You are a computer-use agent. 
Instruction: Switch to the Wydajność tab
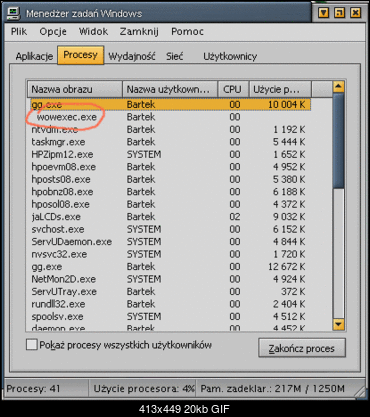(132, 56)
